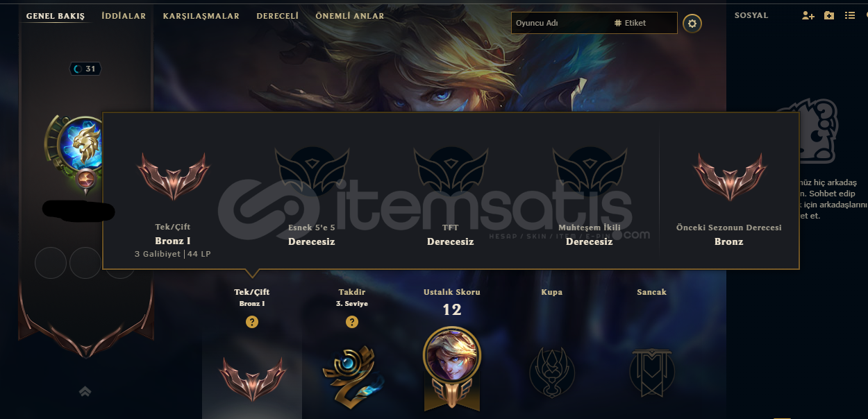Click the Sancak banner emblem
The image size is (868, 419).
pyautogui.click(x=651, y=373)
